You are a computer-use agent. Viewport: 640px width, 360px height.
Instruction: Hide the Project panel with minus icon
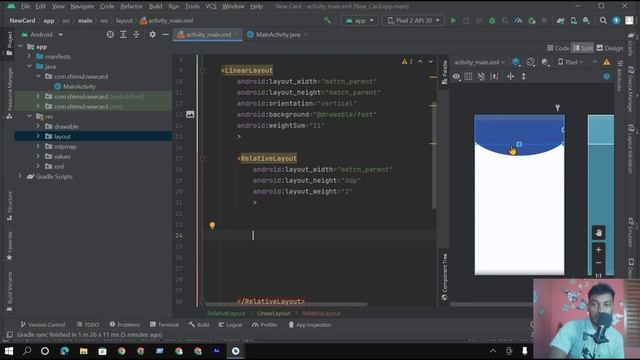[165, 35]
